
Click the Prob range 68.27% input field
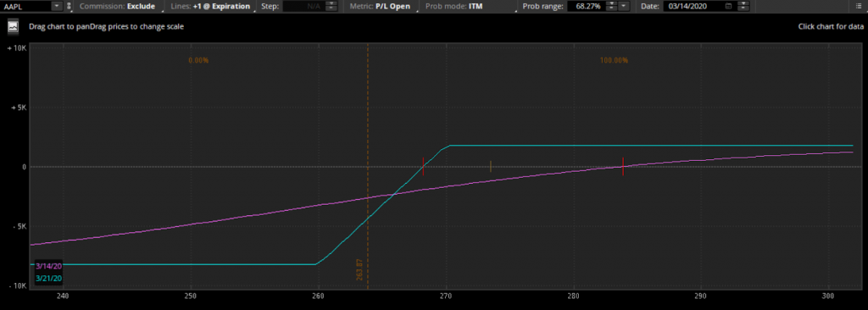[x=586, y=7]
